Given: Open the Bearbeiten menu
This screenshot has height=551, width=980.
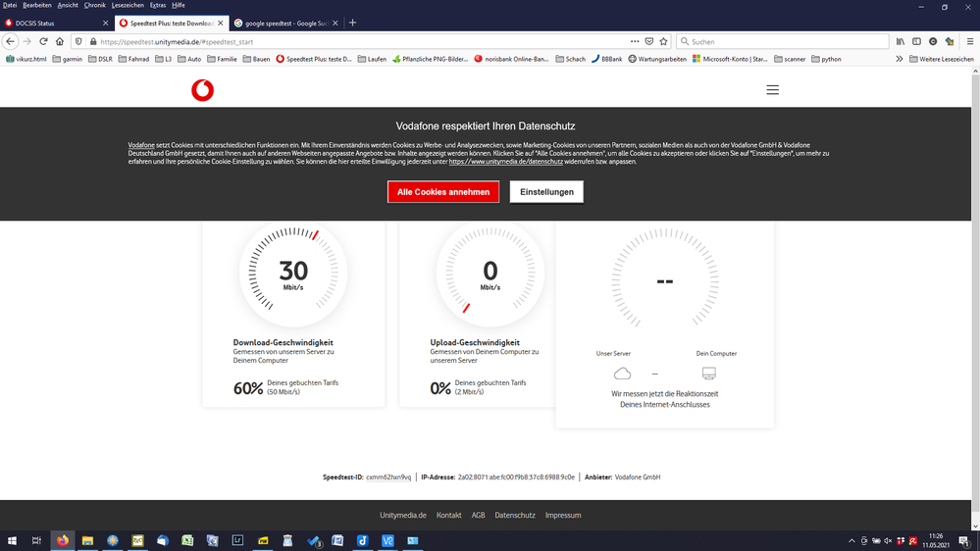Looking at the screenshot, I should 37,5.
